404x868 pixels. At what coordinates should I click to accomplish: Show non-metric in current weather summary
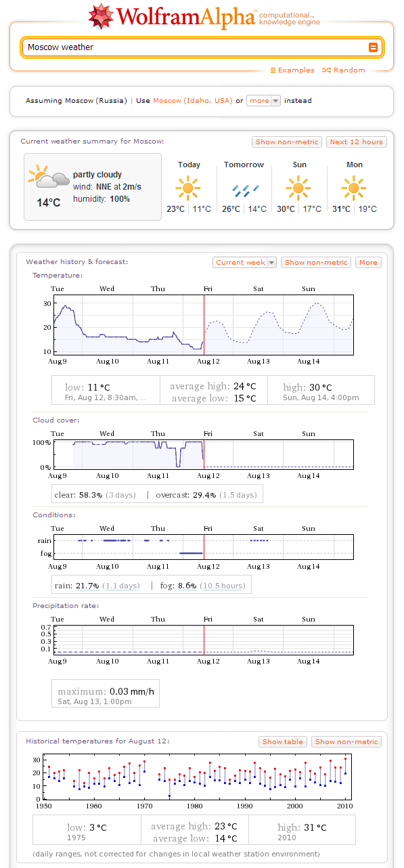coord(287,142)
